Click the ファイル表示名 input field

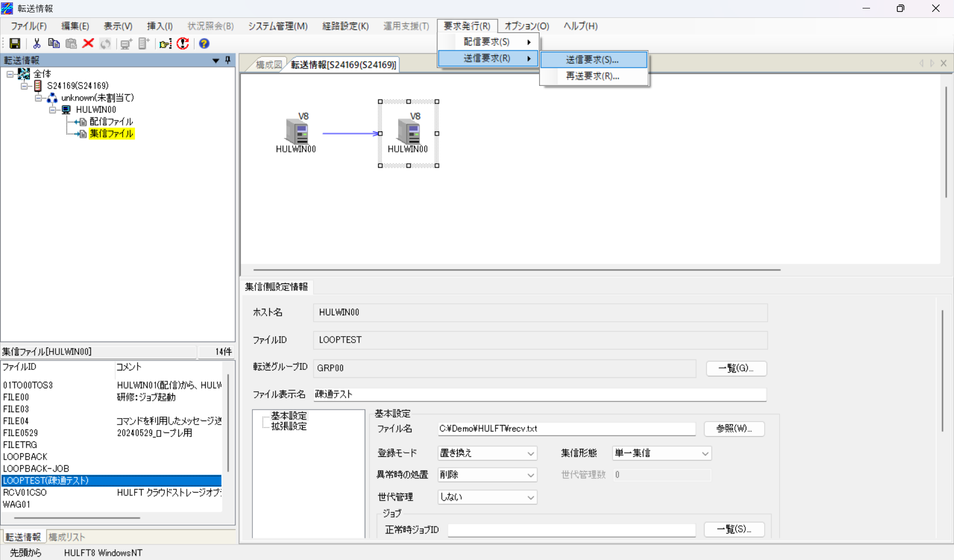pyautogui.click(x=540, y=394)
